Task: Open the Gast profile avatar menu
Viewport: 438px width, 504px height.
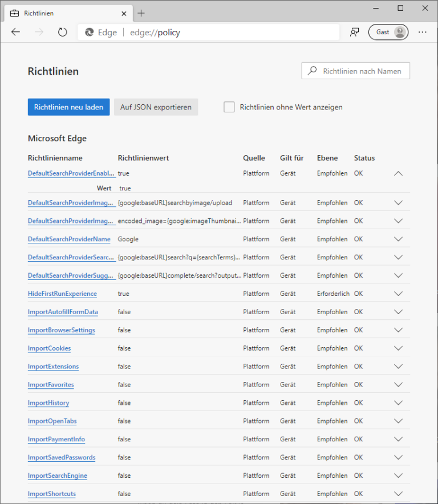Action: (388, 31)
